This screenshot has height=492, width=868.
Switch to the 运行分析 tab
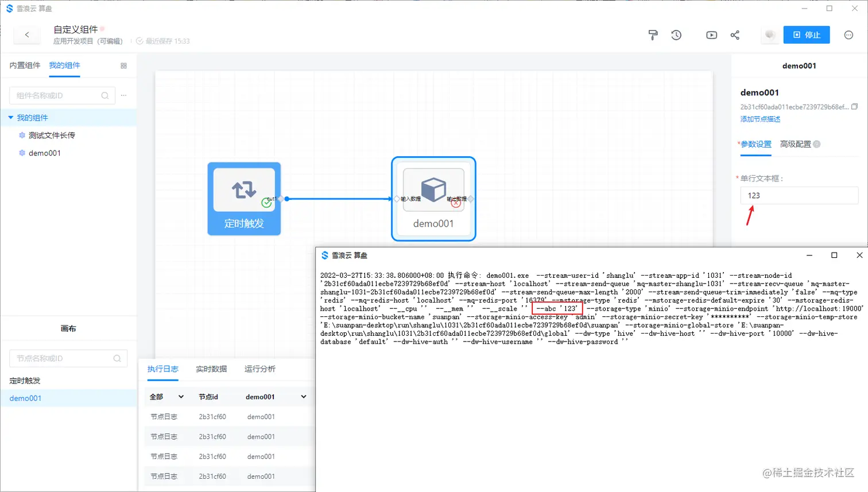pyautogui.click(x=260, y=369)
